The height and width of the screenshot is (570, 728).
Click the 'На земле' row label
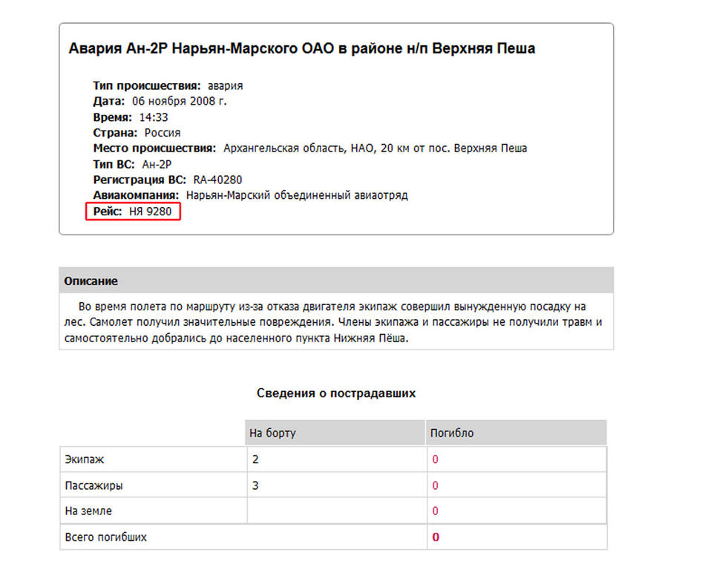[x=88, y=511]
